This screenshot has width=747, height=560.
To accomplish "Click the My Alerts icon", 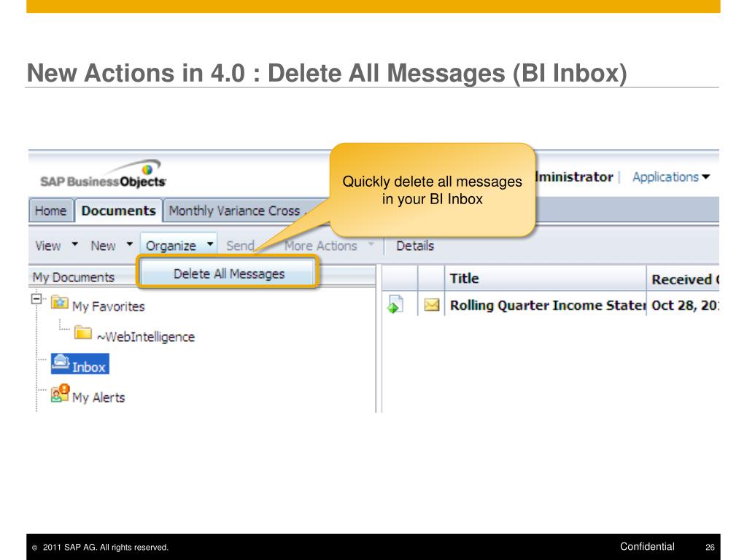I will point(60,394).
